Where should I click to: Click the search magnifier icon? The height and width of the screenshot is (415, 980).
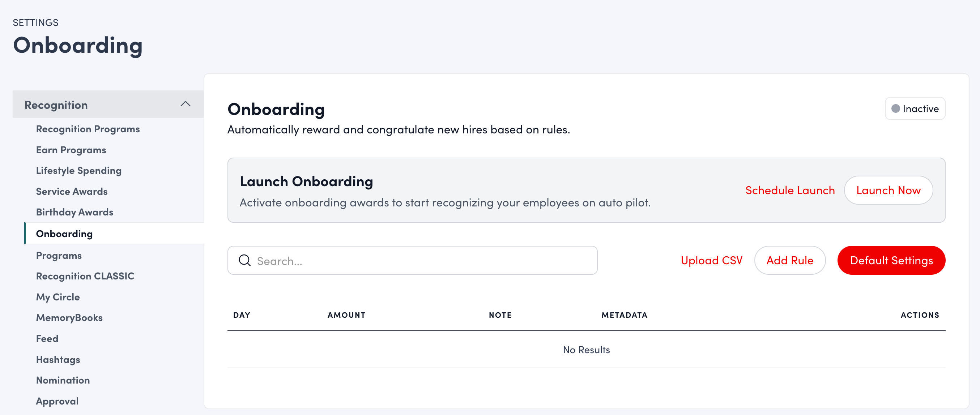[245, 260]
